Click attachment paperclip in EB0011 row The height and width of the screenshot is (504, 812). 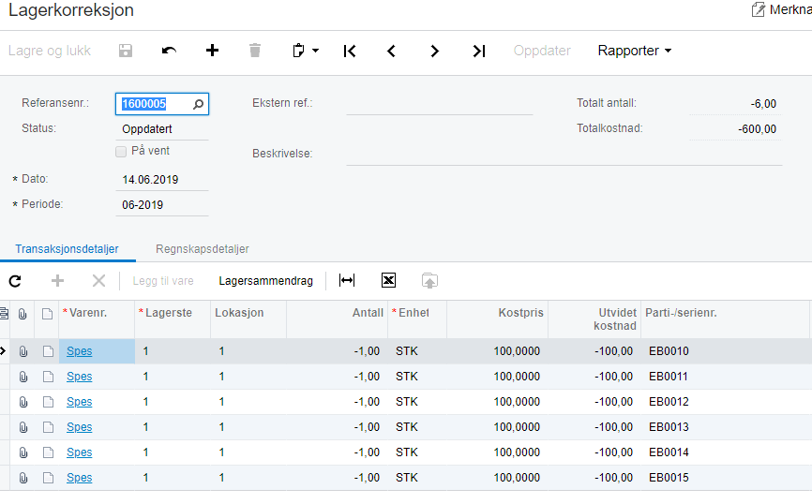pyautogui.click(x=23, y=377)
